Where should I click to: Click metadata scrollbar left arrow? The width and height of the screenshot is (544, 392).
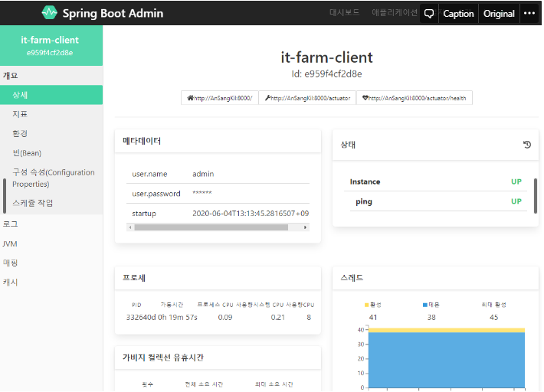[x=130, y=227]
